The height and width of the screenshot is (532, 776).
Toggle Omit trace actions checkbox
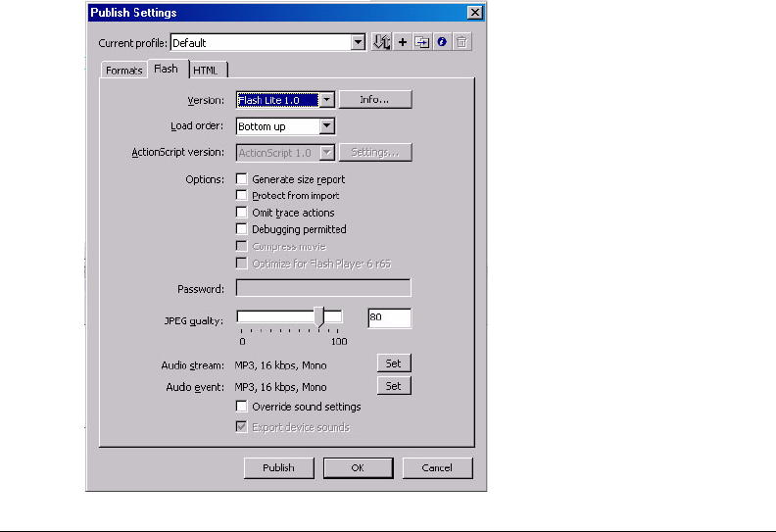coord(241,213)
